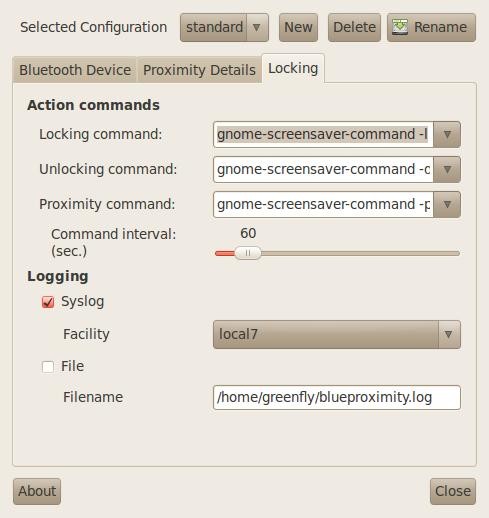The image size is (489, 518).
Task: Click the Command interval slider handle
Action: tap(248, 253)
